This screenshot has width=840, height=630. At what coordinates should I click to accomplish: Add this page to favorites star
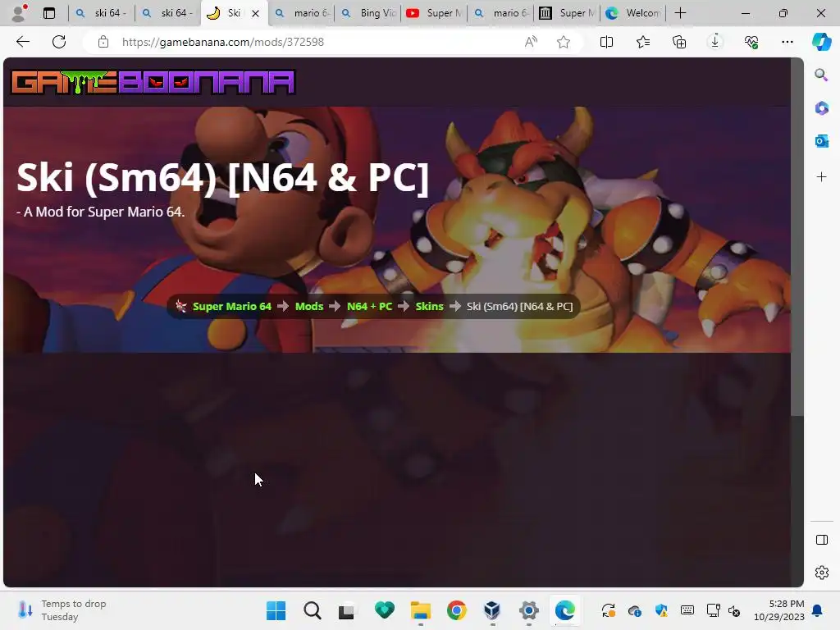[x=563, y=42]
